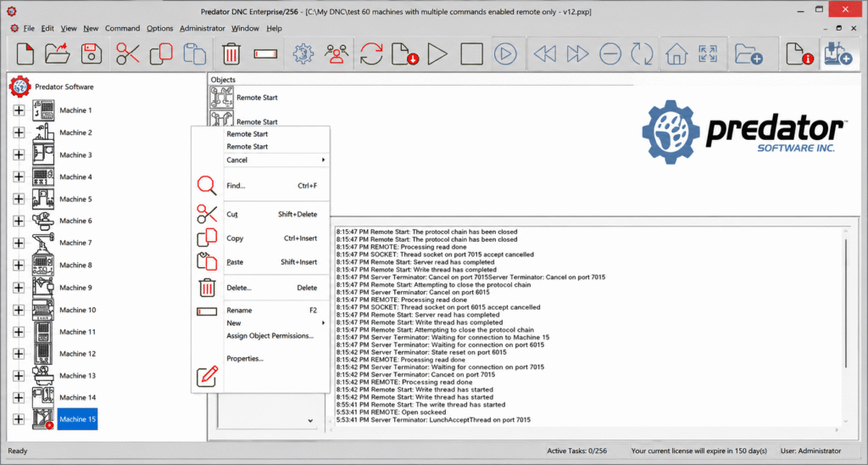Click the log panel vertical scrollbar
868x465 pixels.
[846, 302]
